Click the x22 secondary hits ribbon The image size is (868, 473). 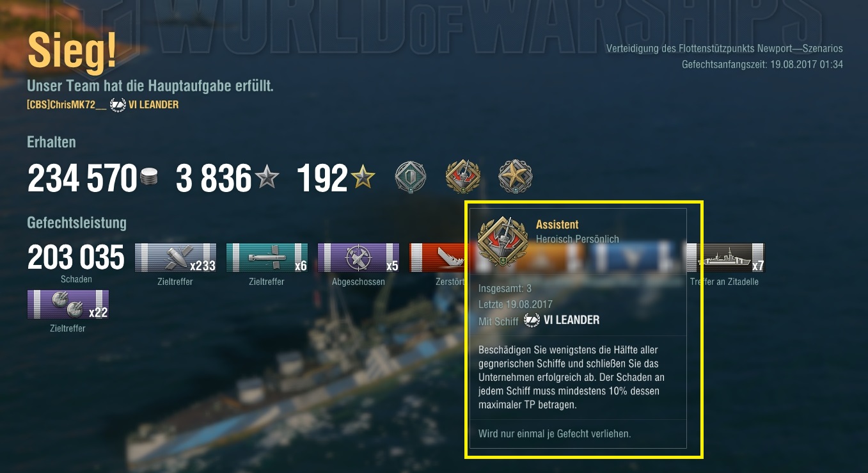pyautogui.click(x=68, y=305)
